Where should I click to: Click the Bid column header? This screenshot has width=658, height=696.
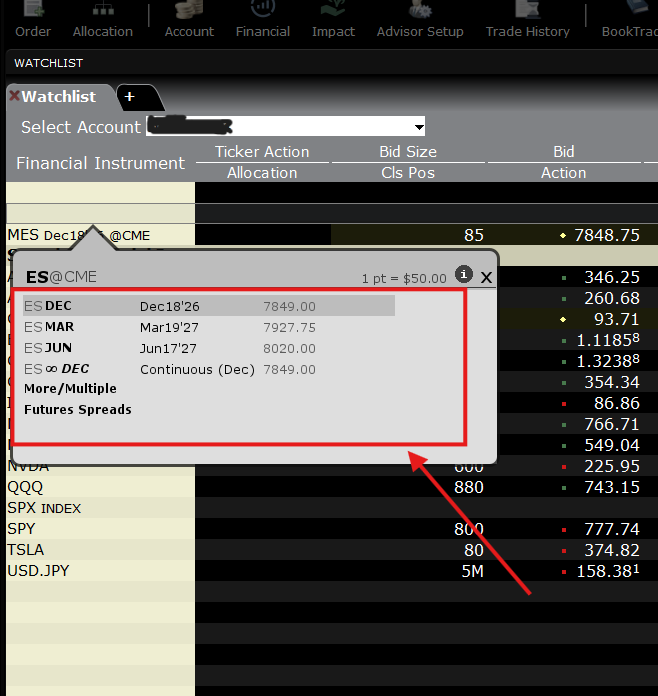point(563,152)
